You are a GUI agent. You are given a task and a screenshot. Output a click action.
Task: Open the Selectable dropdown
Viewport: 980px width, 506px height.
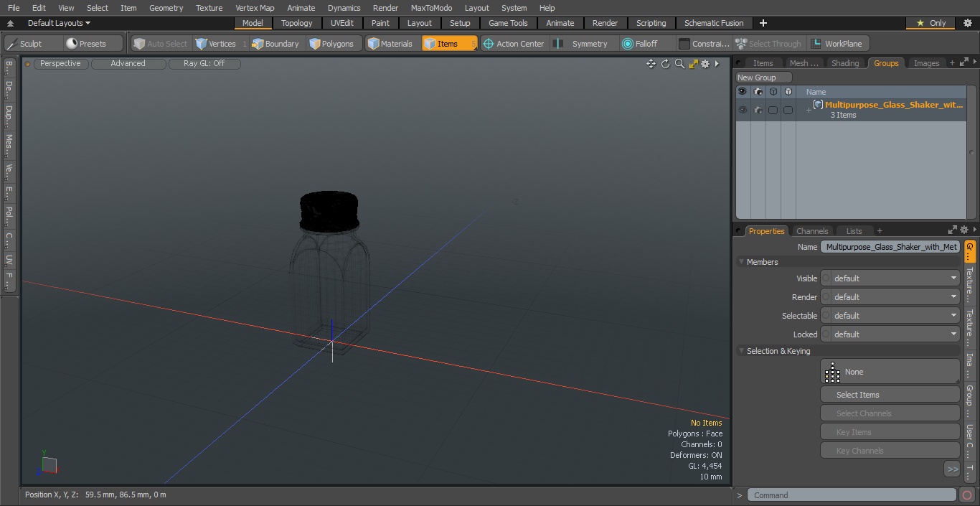pos(890,316)
